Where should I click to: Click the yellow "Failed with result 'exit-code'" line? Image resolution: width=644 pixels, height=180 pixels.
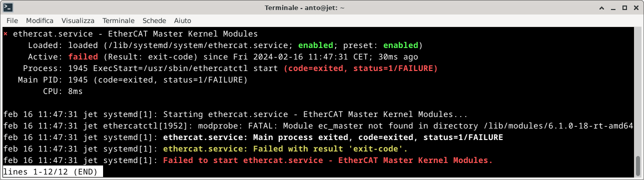point(285,149)
